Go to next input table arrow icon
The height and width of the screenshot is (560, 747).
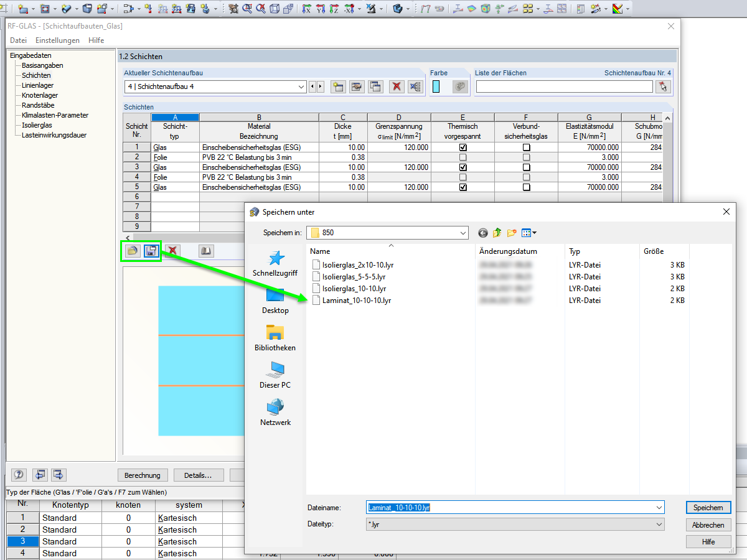click(59, 475)
